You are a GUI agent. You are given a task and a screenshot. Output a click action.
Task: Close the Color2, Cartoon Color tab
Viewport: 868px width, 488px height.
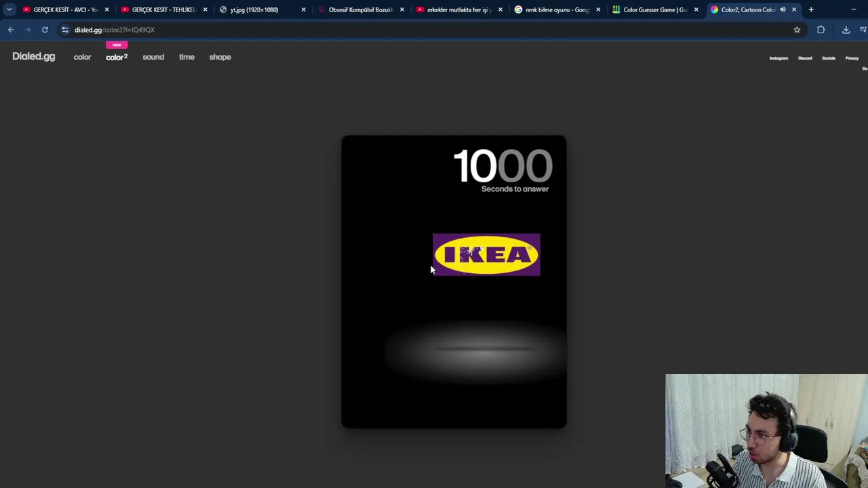[794, 9]
